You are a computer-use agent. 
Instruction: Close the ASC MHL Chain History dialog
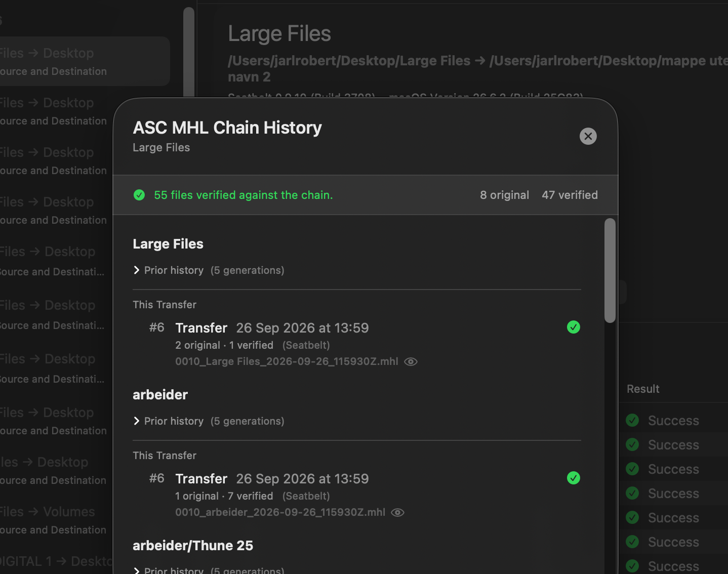point(588,136)
